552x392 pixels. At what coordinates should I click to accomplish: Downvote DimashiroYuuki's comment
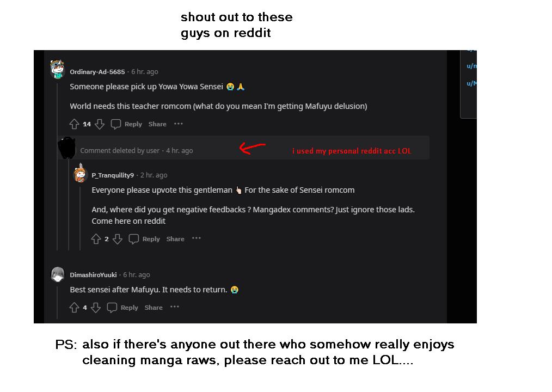pos(96,308)
